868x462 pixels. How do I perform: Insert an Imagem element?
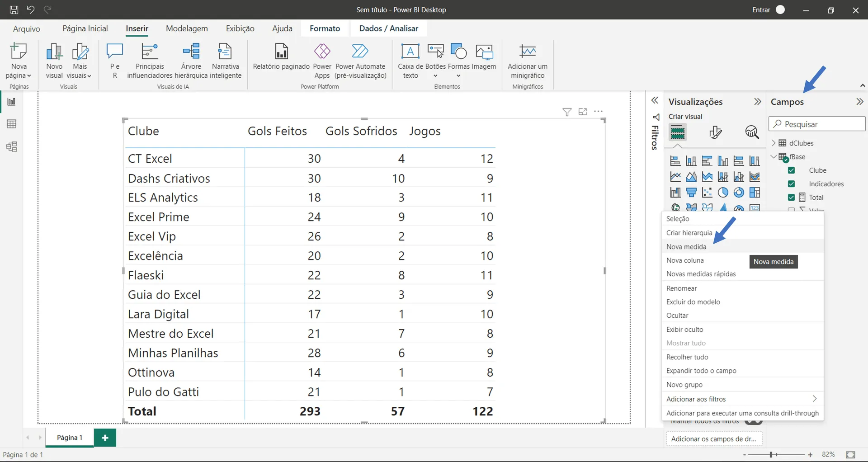(484, 57)
